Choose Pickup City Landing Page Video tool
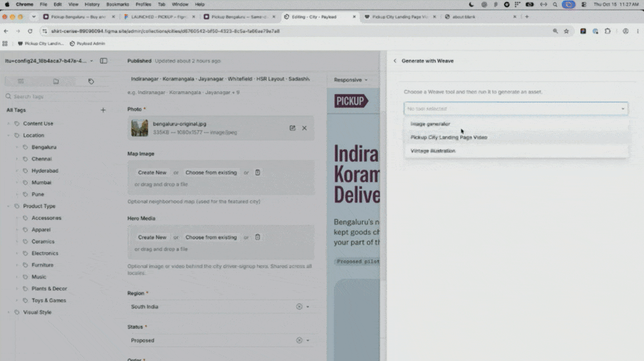This screenshot has width=644, height=361. [516, 138]
